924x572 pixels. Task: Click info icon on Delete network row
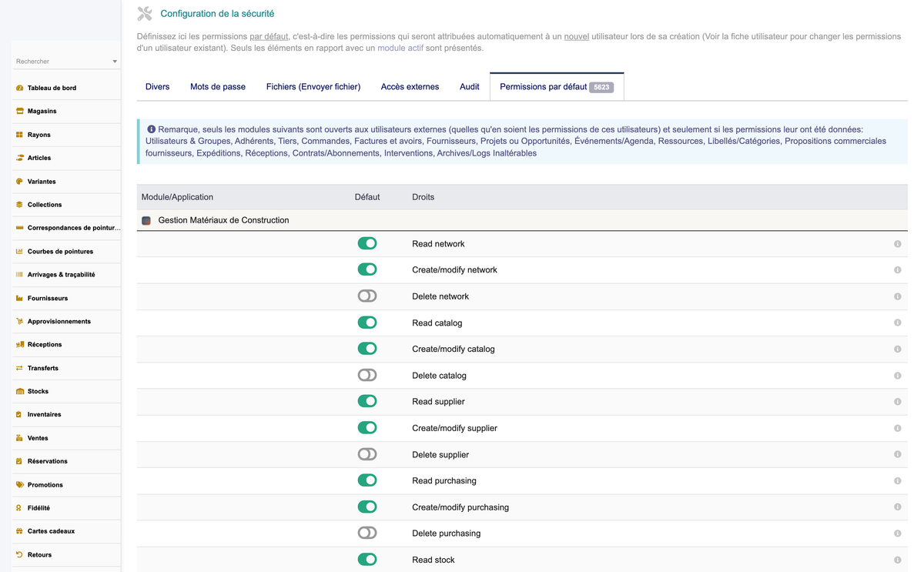coord(897,296)
